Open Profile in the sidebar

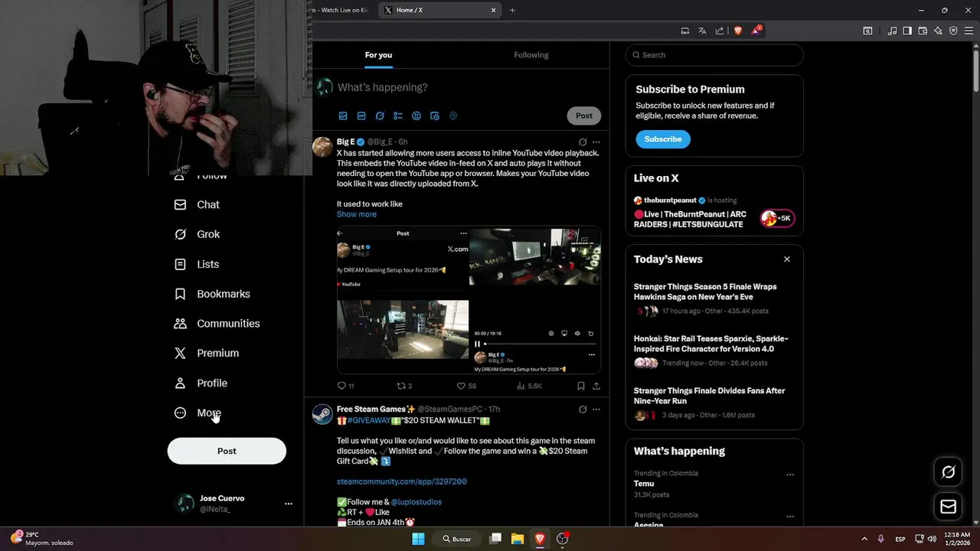point(201,383)
